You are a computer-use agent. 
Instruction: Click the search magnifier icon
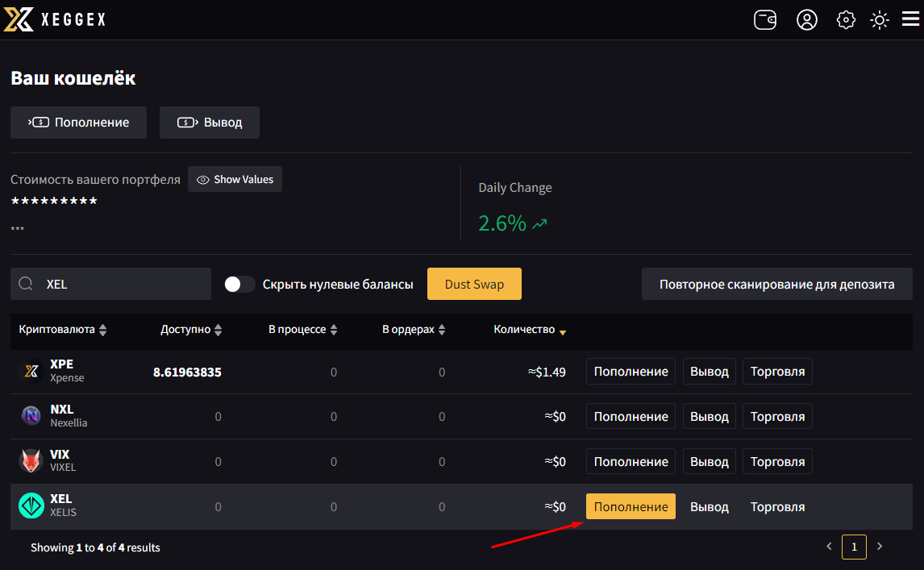pos(25,284)
